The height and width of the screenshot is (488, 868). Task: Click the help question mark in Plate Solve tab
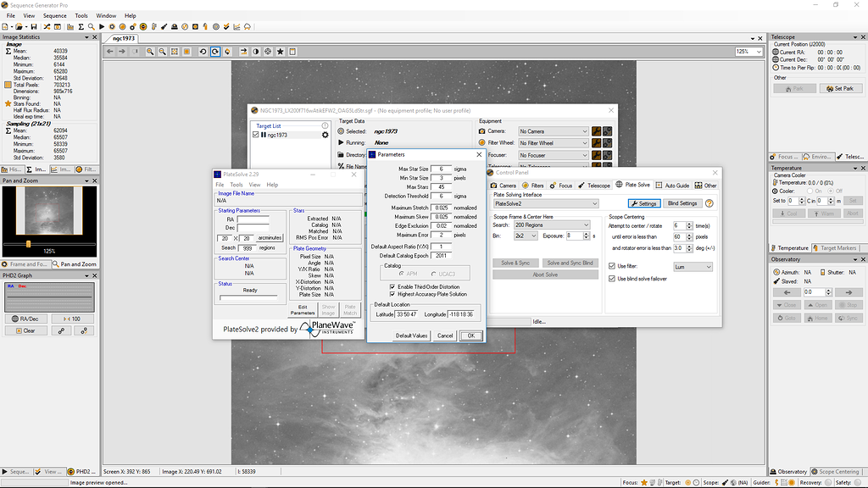click(x=709, y=203)
